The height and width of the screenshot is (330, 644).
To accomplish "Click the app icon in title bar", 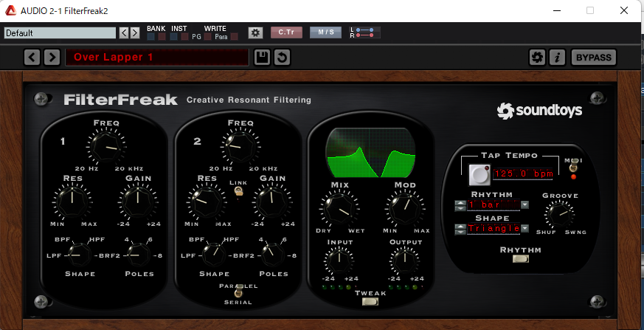I will coord(10,10).
